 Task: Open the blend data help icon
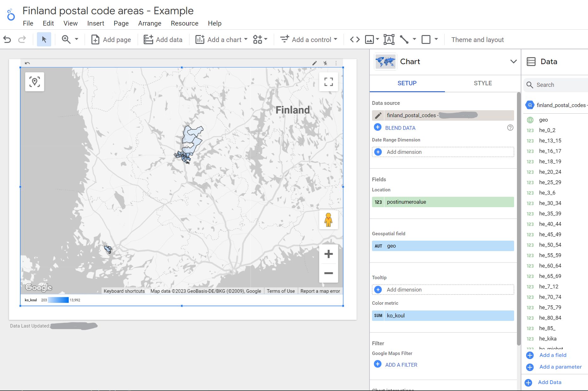click(x=510, y=128)
